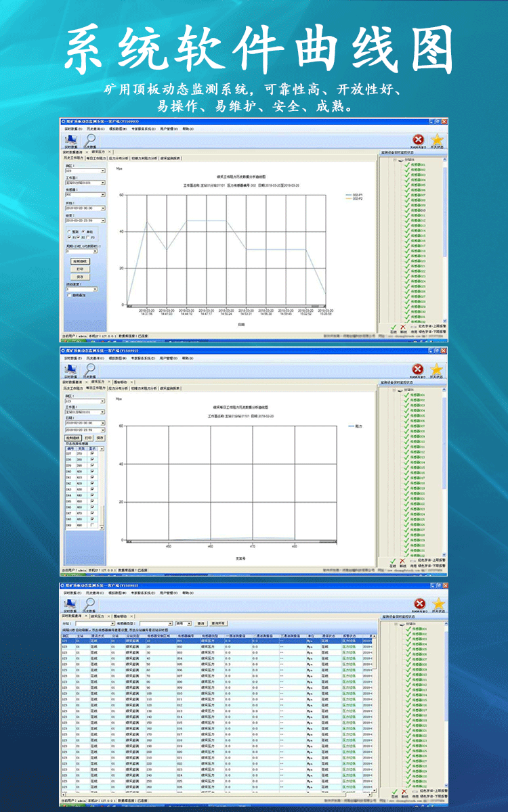Select the 单柱 radio button in top window

[83, 231]
